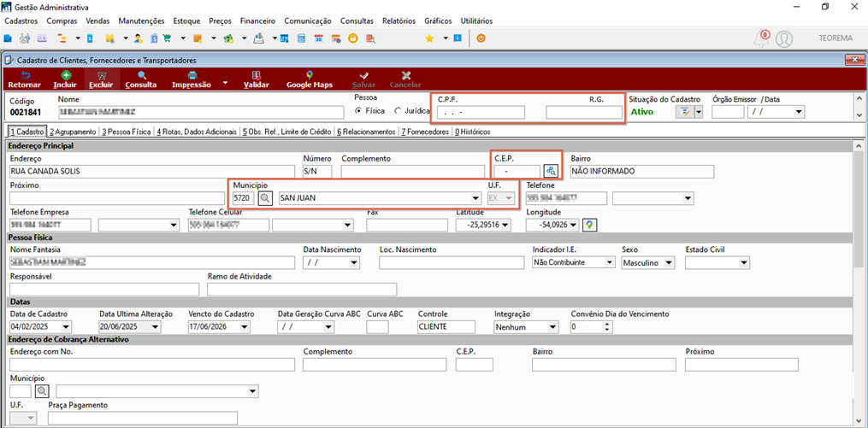Click the Controle field showing CLIENTE

point(446,327)
